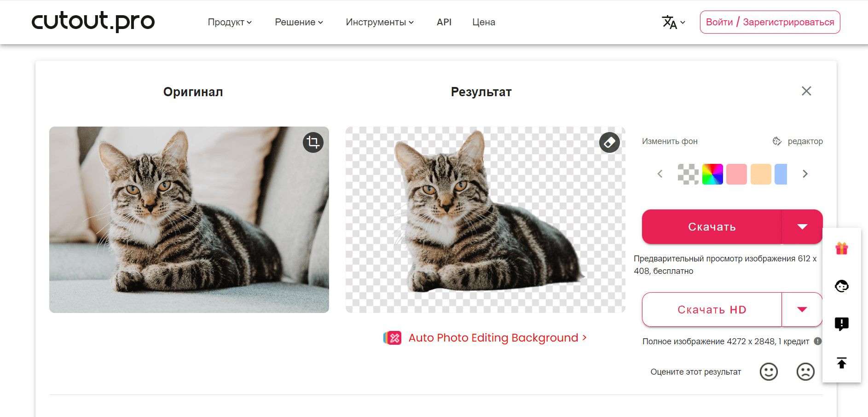
Task: Open the gift icon in side panel
Action: point(841,249)
